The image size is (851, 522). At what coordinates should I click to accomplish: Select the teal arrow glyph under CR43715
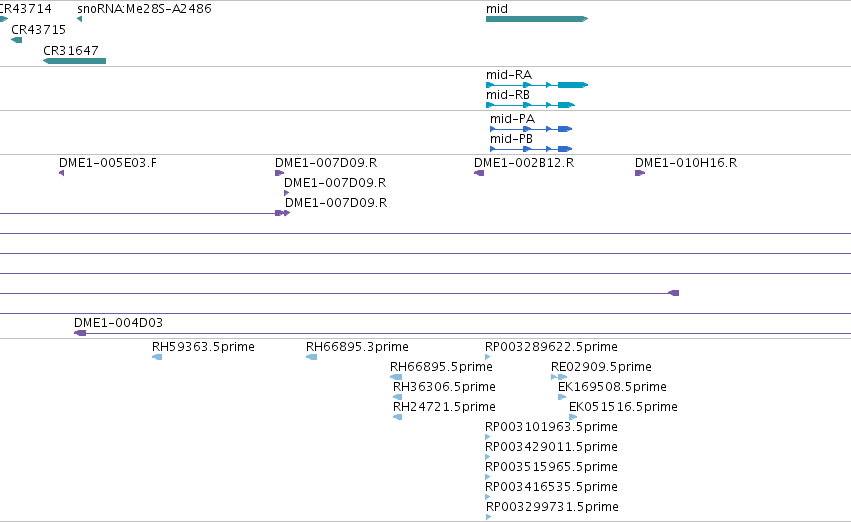(16, 40)
